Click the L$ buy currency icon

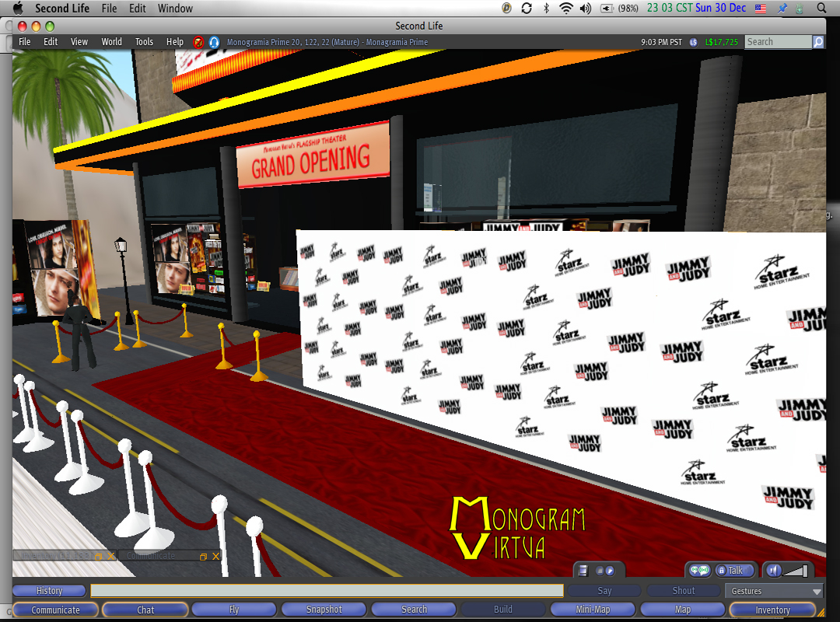(694, 42)
